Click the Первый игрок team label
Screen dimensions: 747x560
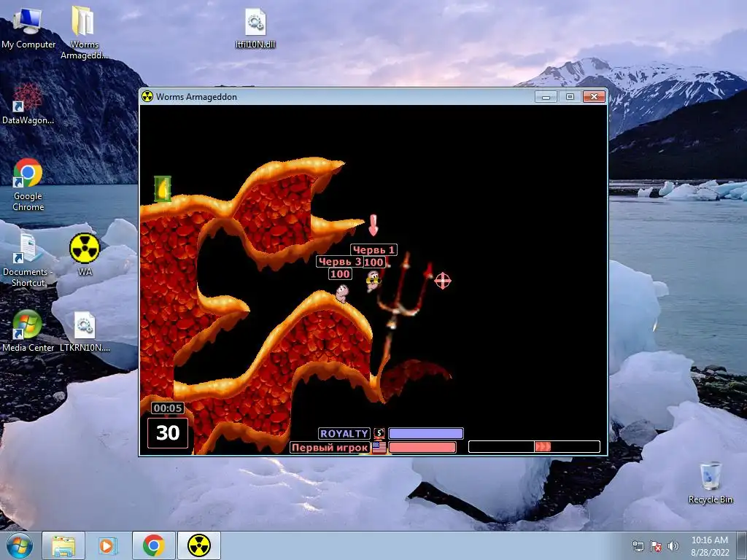(330, 448)
